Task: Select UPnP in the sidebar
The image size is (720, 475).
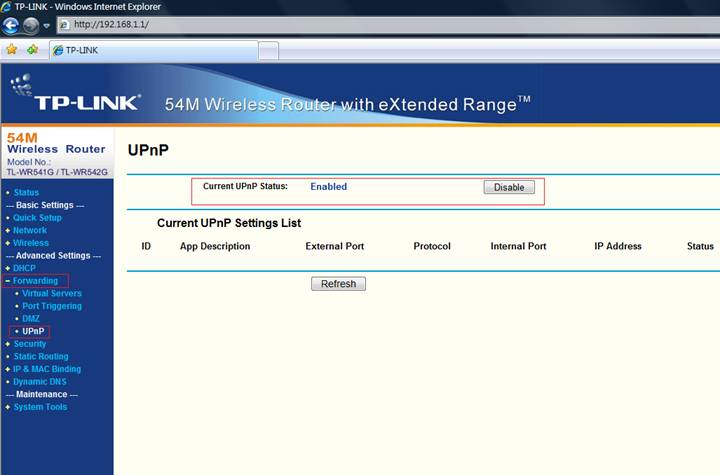Action: 33,331
